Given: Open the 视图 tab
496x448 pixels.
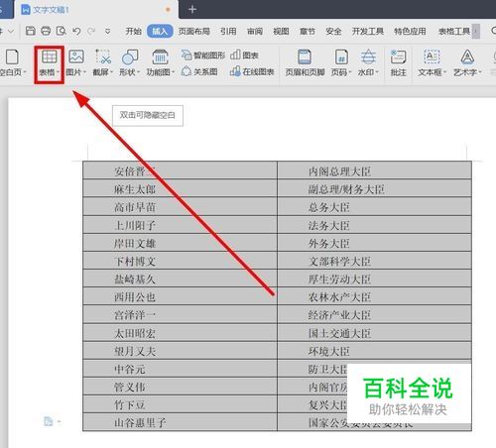Looking at the screenshot, I should [281, 32].
